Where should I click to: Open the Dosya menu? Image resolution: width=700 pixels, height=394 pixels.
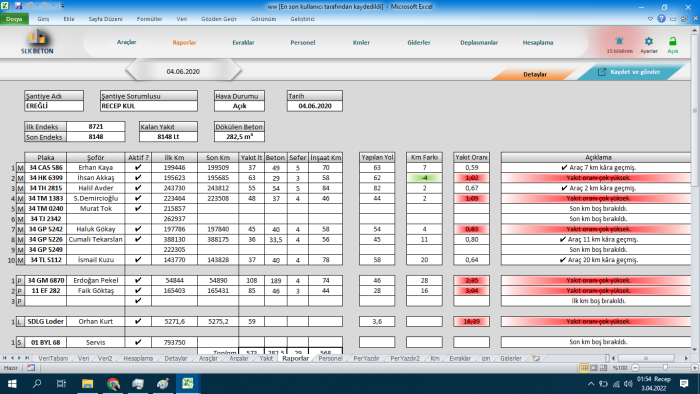14,19
